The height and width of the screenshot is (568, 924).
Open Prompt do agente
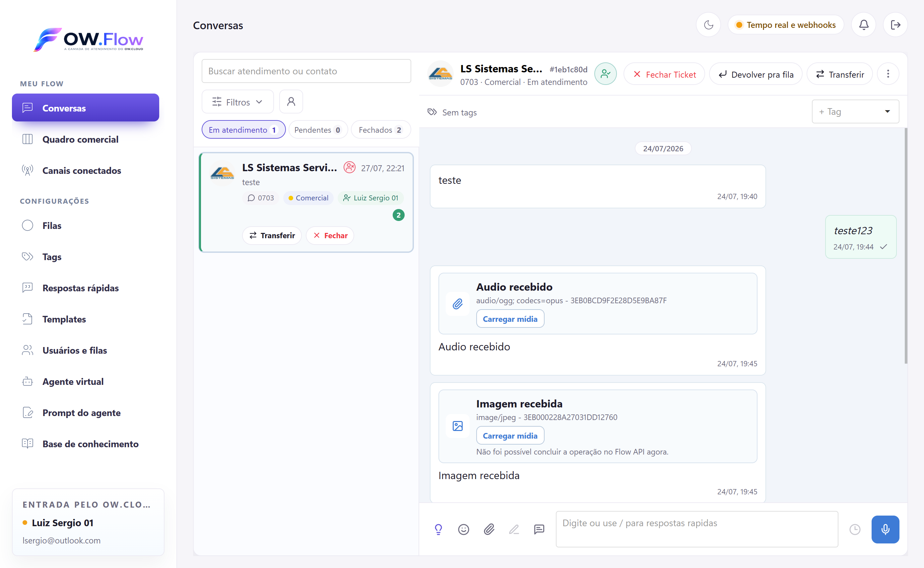[x=86, y=412]
